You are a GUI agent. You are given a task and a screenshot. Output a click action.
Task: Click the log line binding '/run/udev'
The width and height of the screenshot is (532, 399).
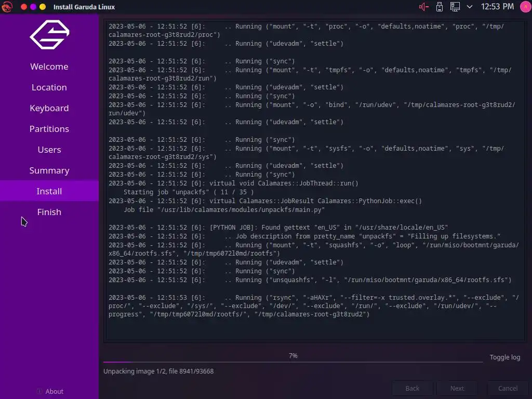coord(312,109)
